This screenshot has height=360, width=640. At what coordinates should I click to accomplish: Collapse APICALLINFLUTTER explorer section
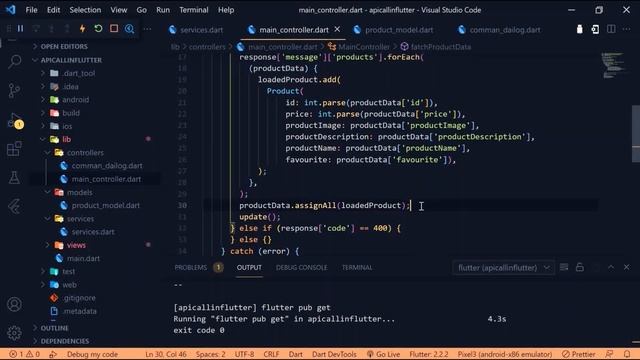pos(71,60)
